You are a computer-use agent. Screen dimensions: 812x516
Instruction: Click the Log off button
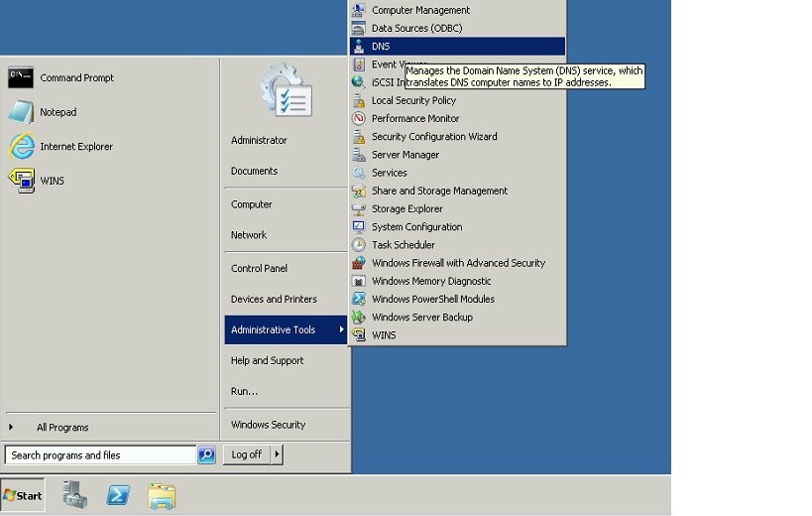click(247, 454)
